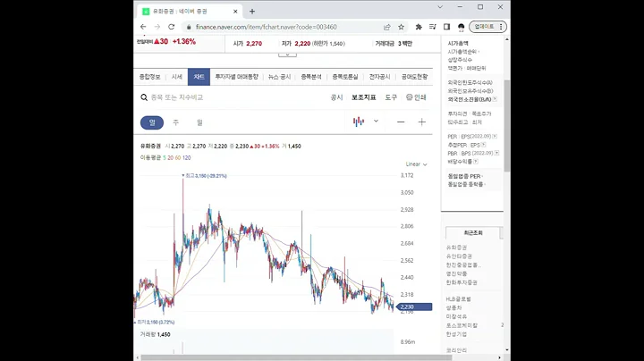Select the 일 daily period toggle
The image size is (644, 361).
(x=152, y=122)
